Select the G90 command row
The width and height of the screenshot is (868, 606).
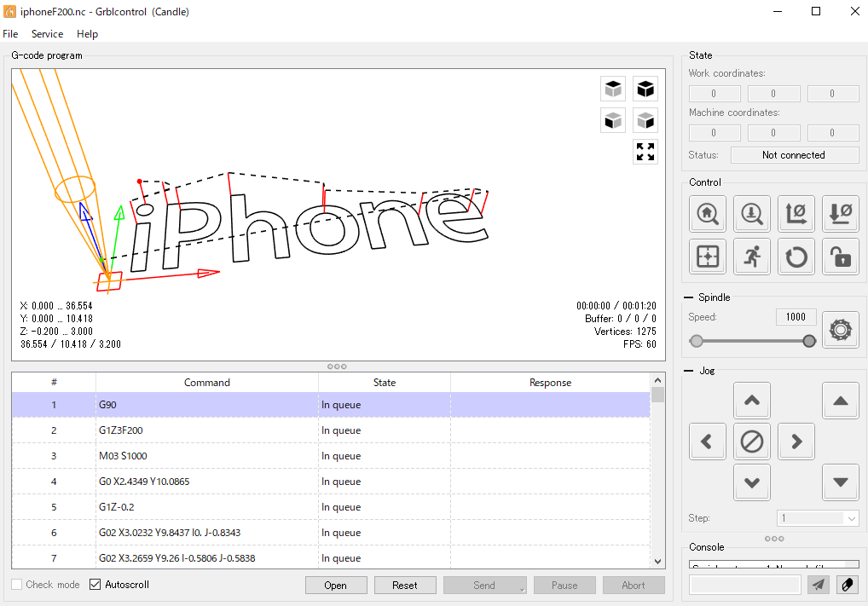pos(331,405)
